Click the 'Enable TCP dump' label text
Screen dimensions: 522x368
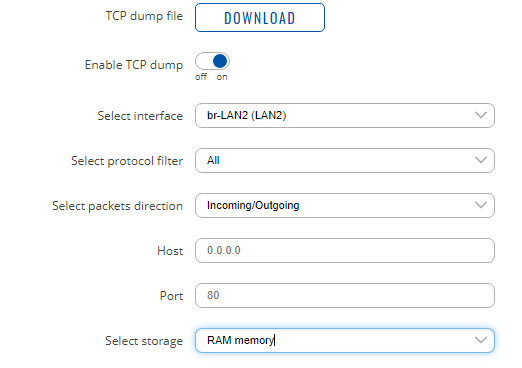[134, 65]
